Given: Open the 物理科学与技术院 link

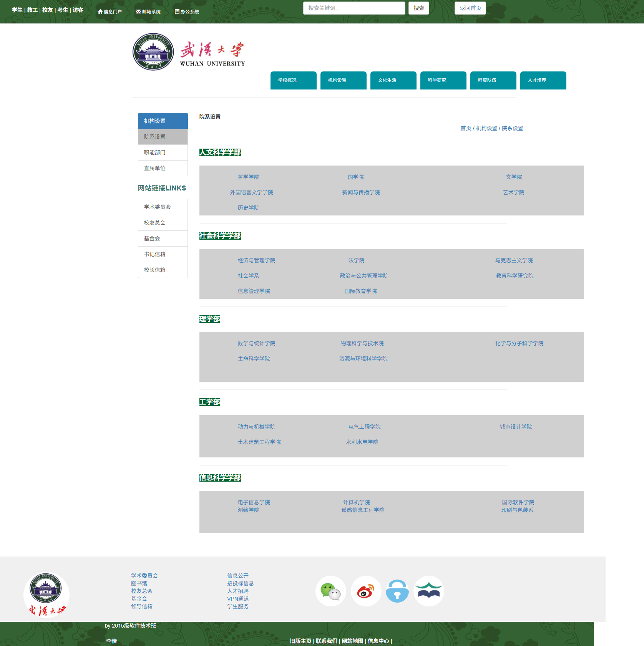Looking at the screenshot, I should [362, 343].
